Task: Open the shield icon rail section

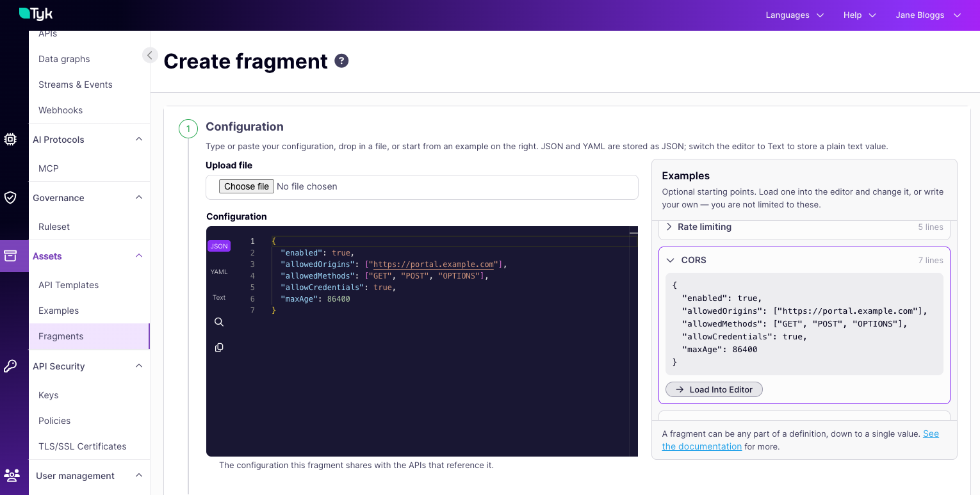Action: click(x=10, y=197)
